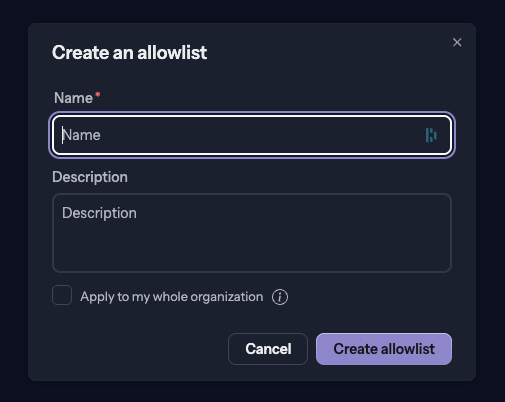Viewport: 505px width, 402px height.
Task: Cancel the allowlist creation
Action: point(268,349)
